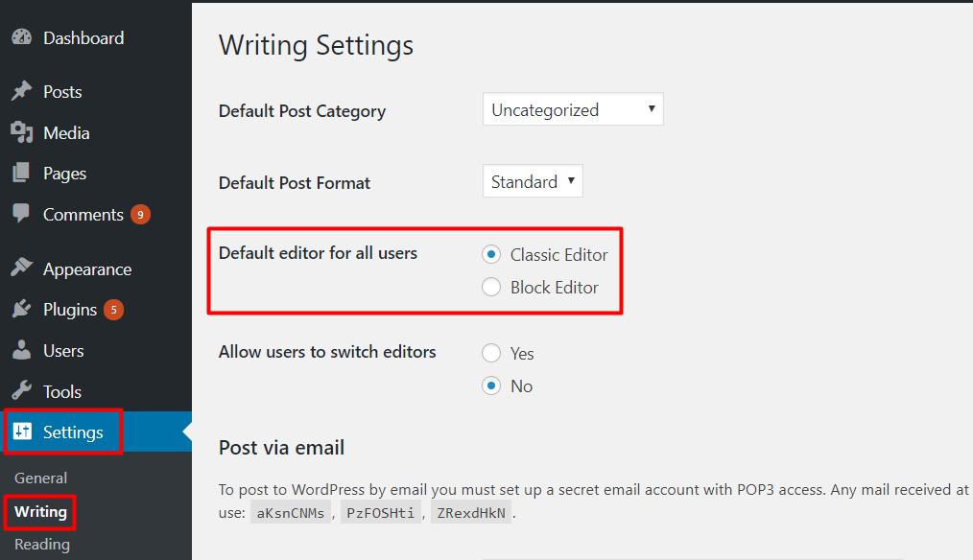Image resolution: width=973 pixels, height=560 pixels.
Task: Click the Post via email heading
Action: click(x=282, y=448)
